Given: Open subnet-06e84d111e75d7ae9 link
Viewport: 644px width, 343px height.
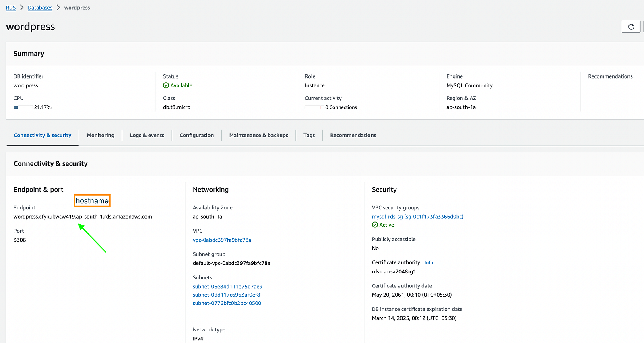Looking at the screenshot, I should coord(227,287).
